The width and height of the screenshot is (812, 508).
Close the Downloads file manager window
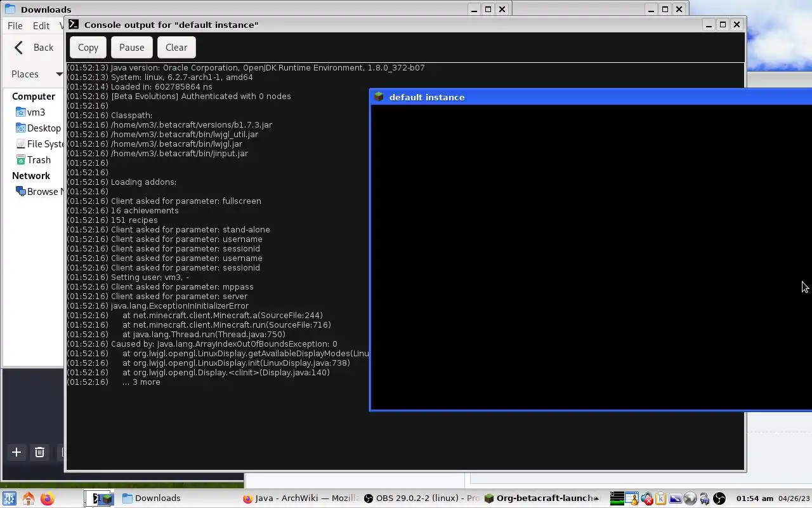click(x=502, y=9)
